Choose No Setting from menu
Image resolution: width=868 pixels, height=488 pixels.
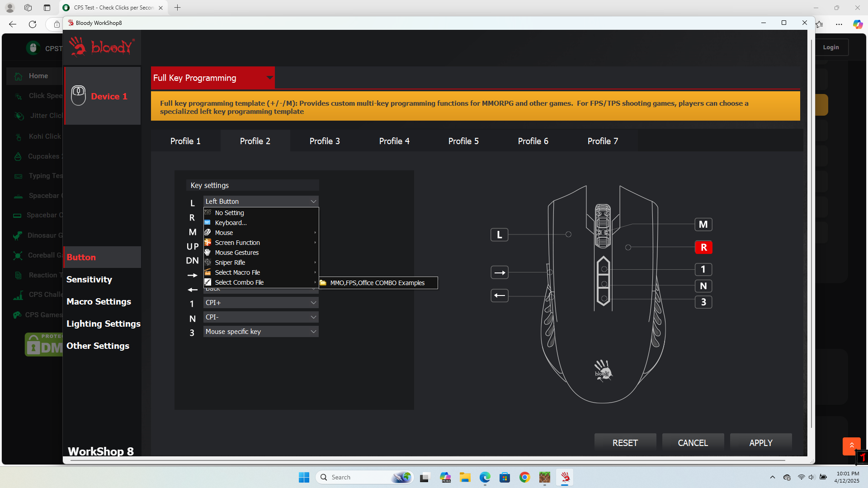261,213
